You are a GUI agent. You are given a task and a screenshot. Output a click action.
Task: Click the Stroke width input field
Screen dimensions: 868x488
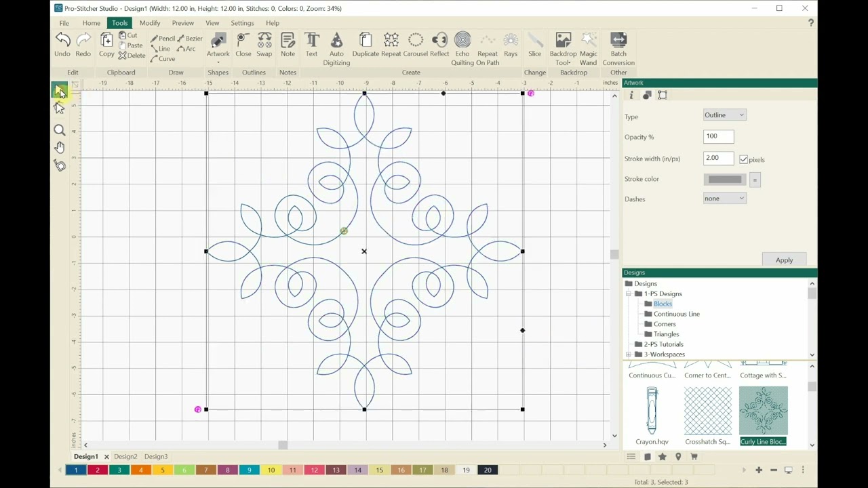click(x=719, y=158)
